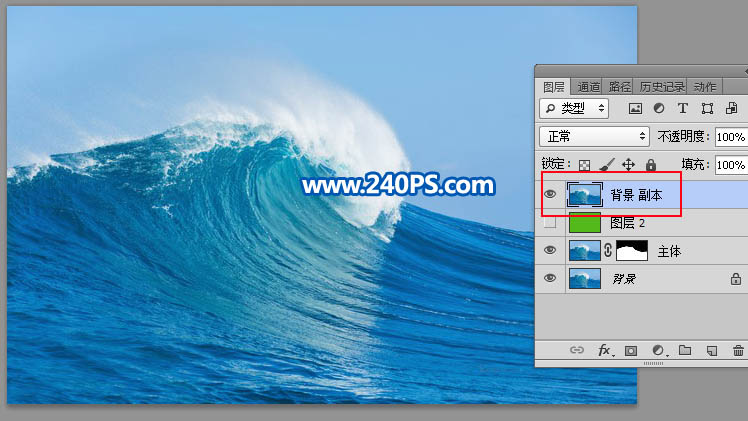Screen dimensions: 748x421
Task: Switch to the 图层 tab
Action: tap(553, 87)
